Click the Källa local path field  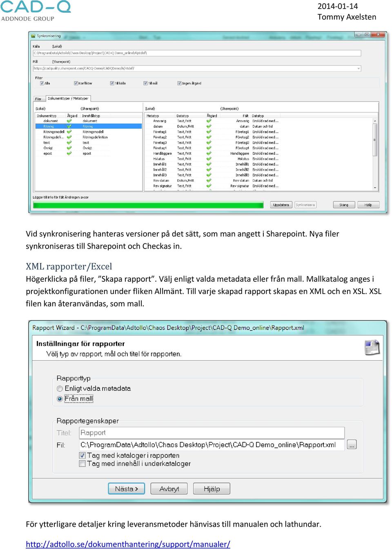197,53
